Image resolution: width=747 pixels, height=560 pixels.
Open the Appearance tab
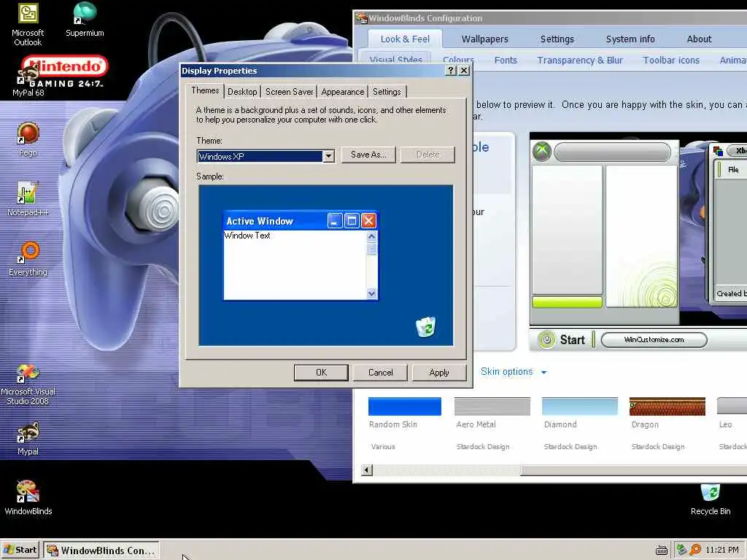pos(343,91)
